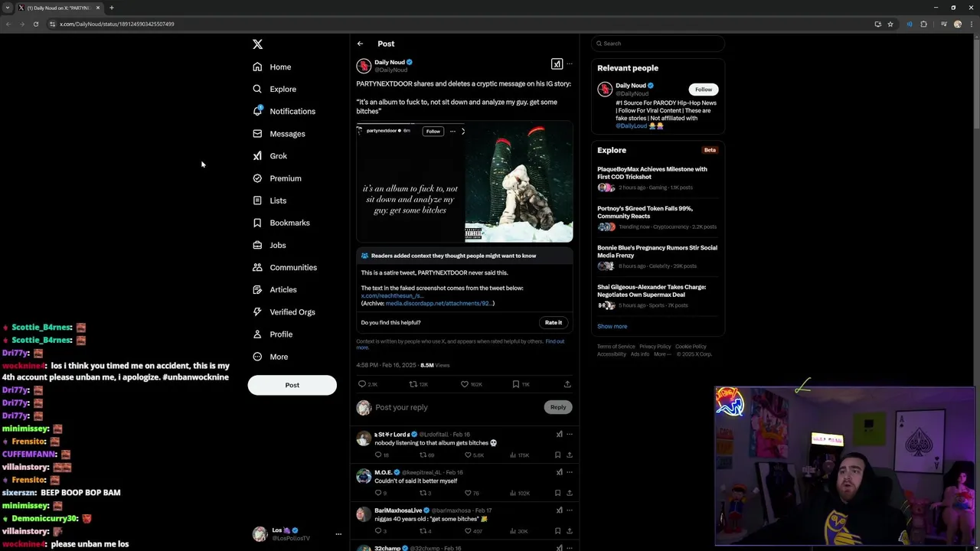980x551 pixels.
Task: Click the screenshot image in the post
Action: click(x=410, y=182)
